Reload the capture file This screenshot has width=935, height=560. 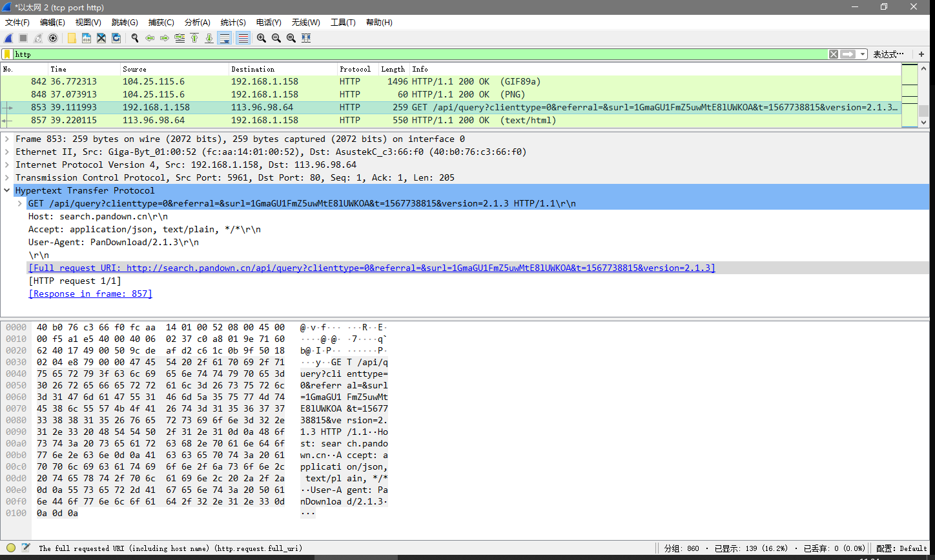[x=116, y=37]
